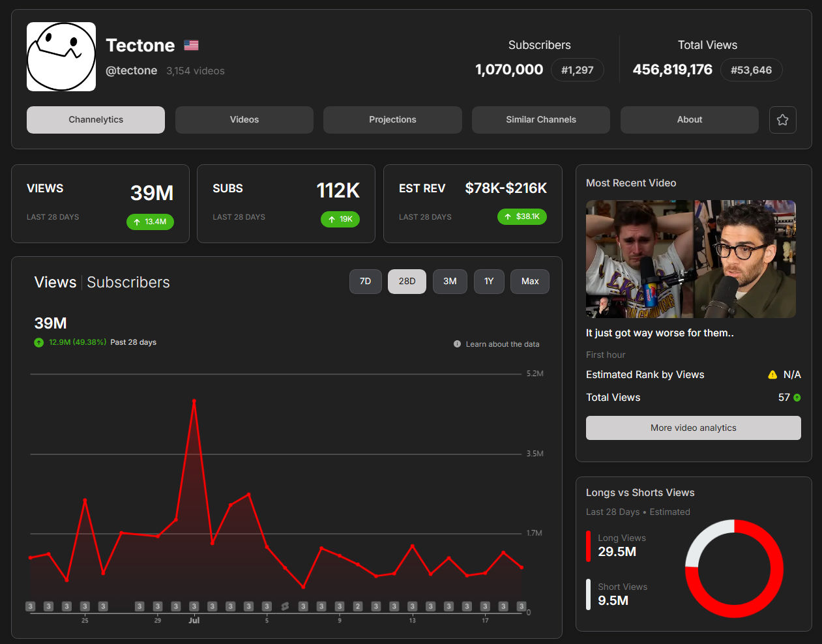The width and height of the screenshot is (822, 644).
Task: Open the Channelytics tab
Action: click(x=96, y=120)
